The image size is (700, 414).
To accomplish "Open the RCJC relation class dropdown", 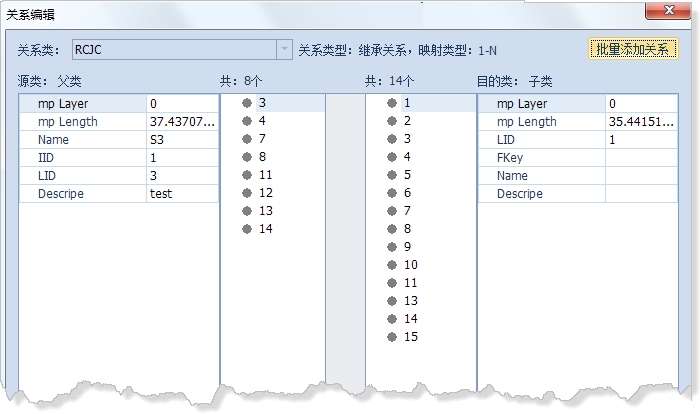I will [283, 50].
